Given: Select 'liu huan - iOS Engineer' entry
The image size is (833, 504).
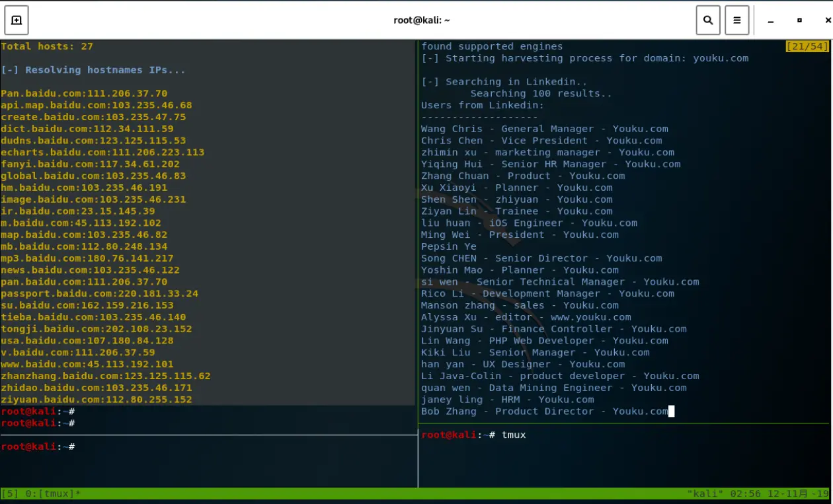Looking at the screenshot, I should [x=530, y=223].
